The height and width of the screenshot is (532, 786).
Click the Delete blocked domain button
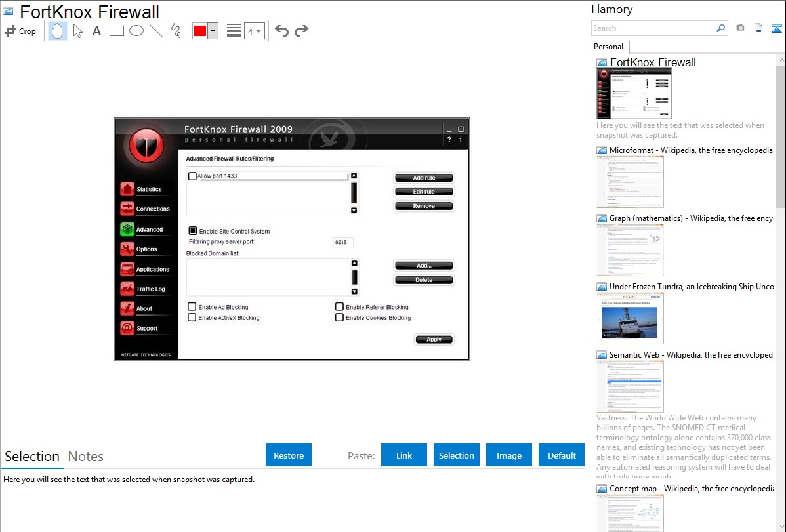pos(424,280)
